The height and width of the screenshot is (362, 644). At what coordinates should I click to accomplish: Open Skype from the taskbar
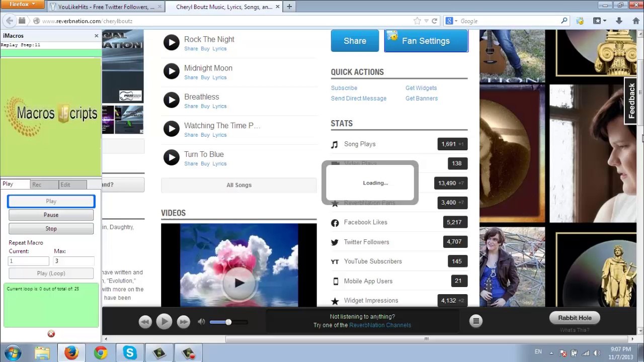(130, 353)
